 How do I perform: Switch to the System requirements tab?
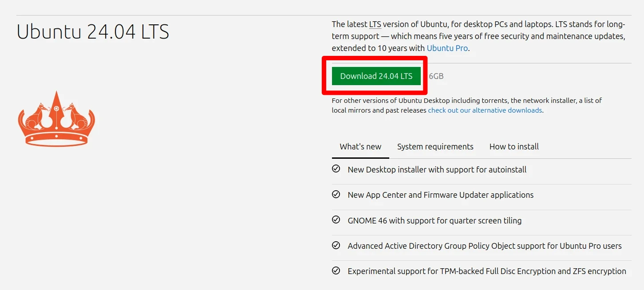pos(435,146)
